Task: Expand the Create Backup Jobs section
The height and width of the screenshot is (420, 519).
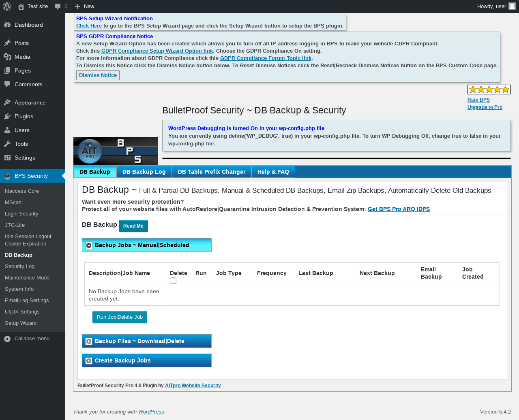Action: point(147,360)
